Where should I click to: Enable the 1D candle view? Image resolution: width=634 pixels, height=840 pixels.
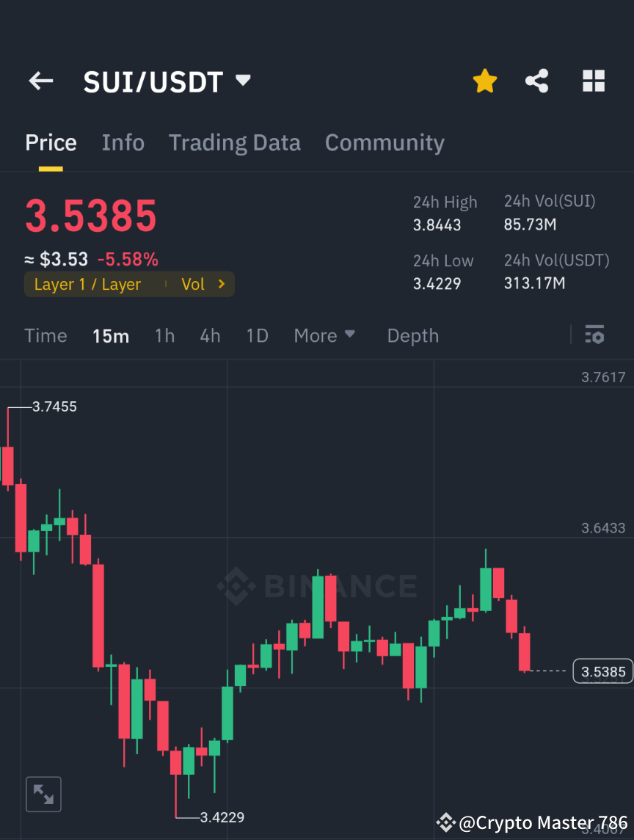(257, 335)
